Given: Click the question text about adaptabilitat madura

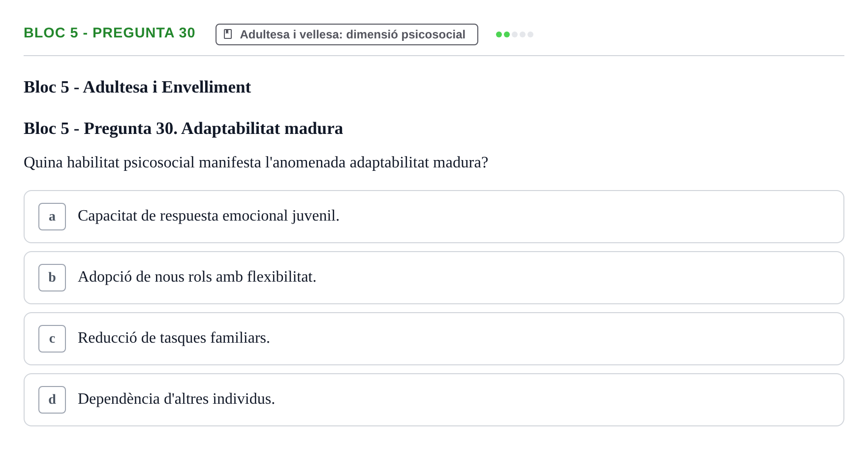Looking at the screenshot, I should click(x=256, y=162).
